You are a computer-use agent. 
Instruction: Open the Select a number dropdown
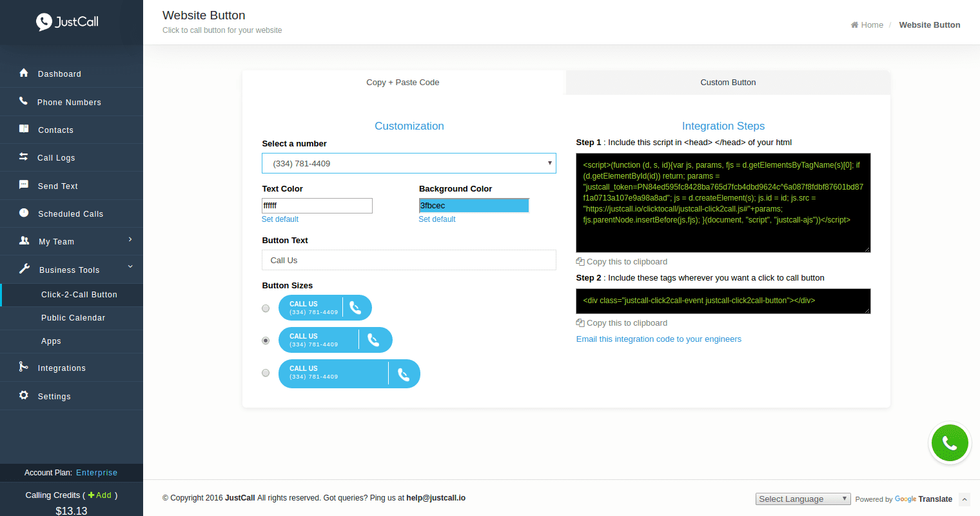[409, 163]
